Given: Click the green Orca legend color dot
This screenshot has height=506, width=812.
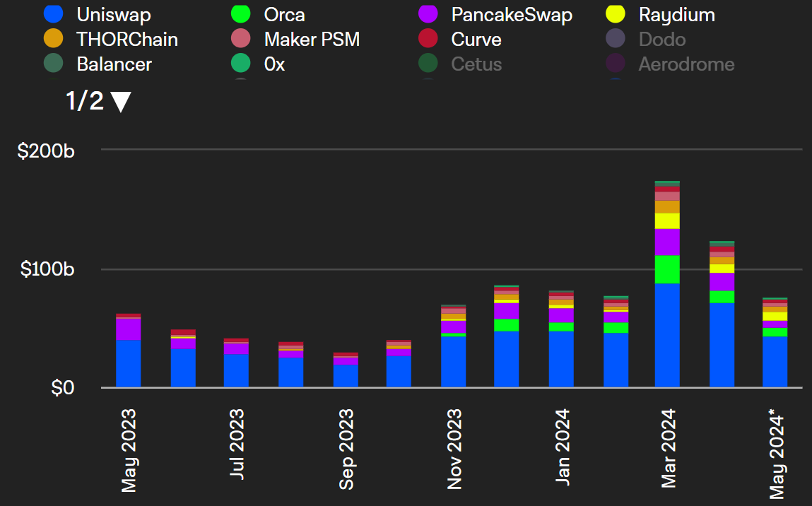Looking at the screenshot, I should click(240, 13).
